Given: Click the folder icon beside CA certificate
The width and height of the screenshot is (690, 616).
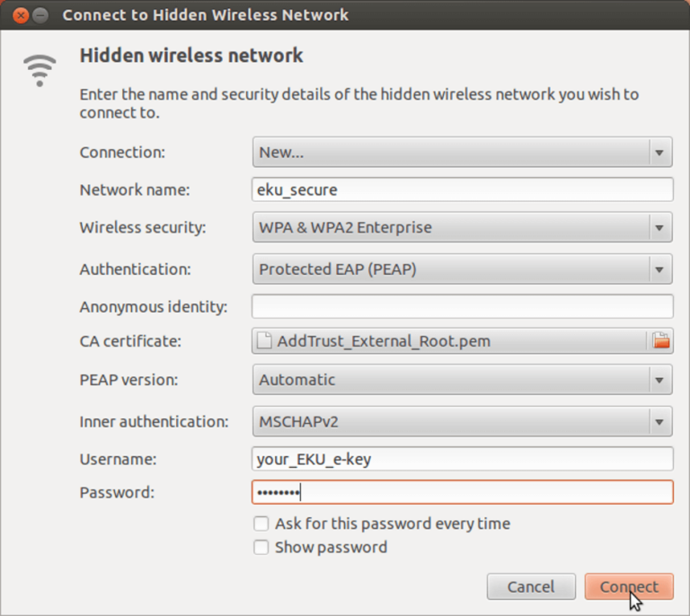Looking at the screenshot, I should click(x=661, y=341).
